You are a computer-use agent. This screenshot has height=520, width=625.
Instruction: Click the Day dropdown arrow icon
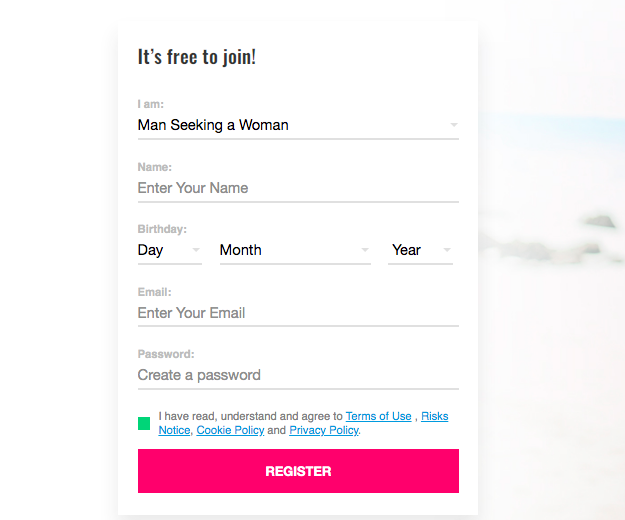(x=196, y=250)
